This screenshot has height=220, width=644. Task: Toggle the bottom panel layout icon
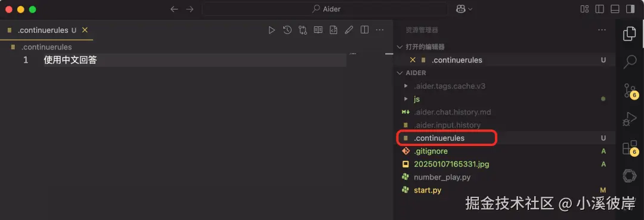point(615,9)
